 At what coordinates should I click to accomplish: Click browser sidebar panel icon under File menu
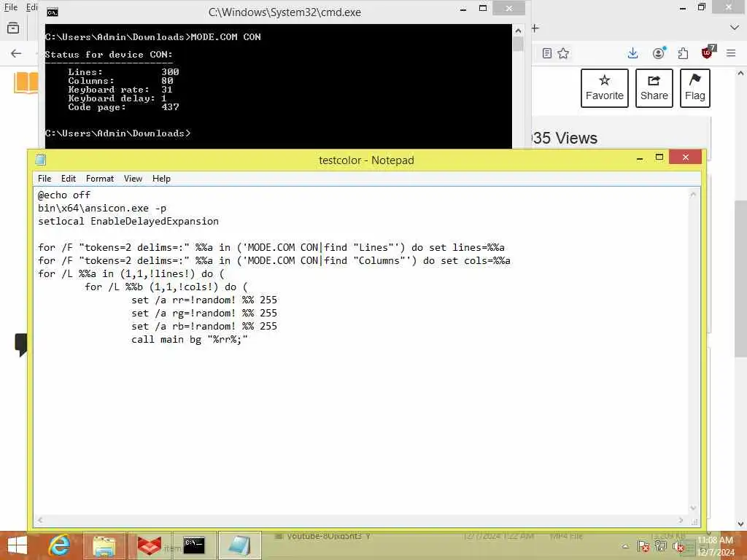[x=13, y=28]
